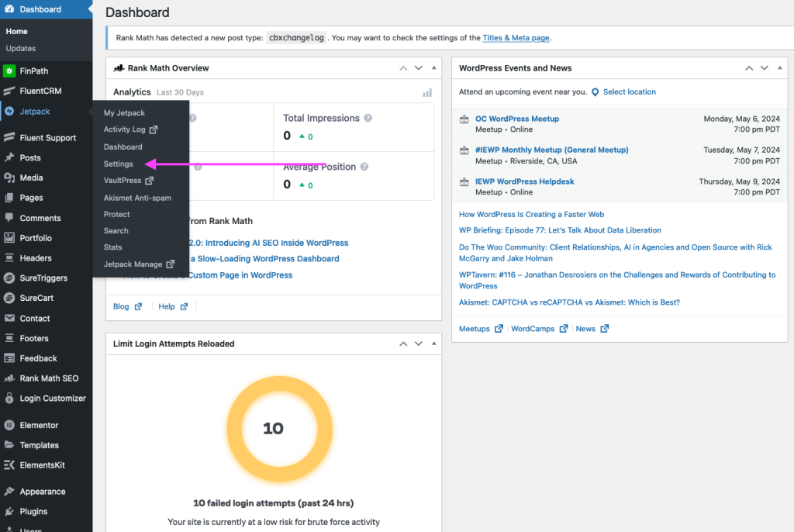Select Akismet Anti-spam from Jetpack submenu

pyautogui.click(x=137, y=198)
